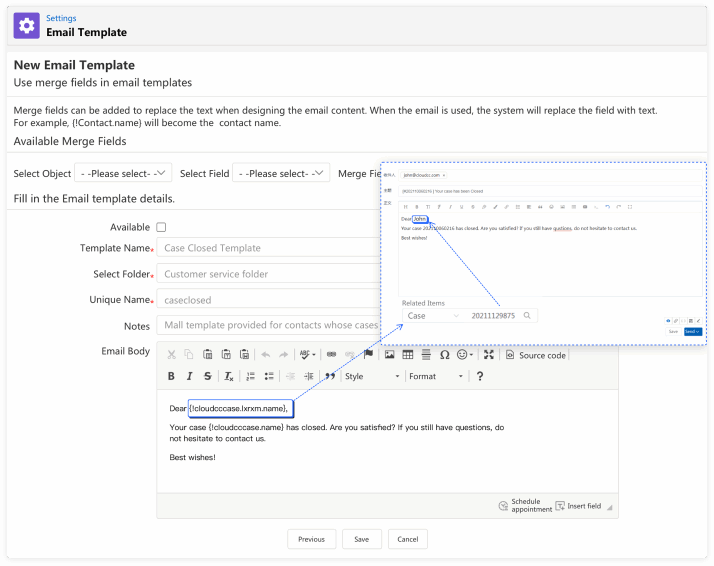Toggle bold formatting in editor toolbar

tap(171, 376)
